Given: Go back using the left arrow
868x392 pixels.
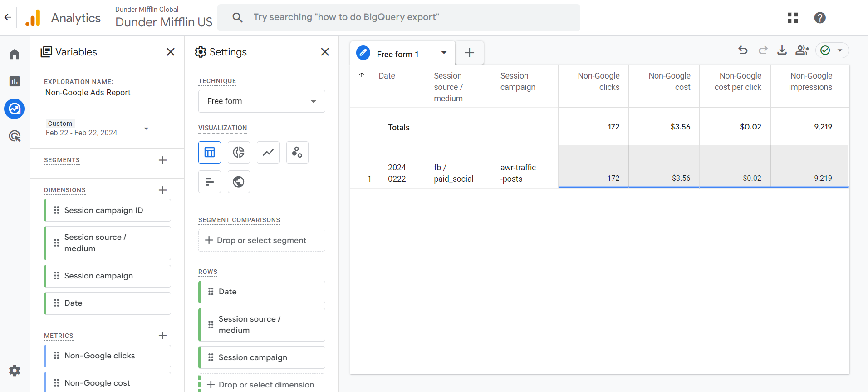Looking at the screenshot, I should click(x=8, y=18).
